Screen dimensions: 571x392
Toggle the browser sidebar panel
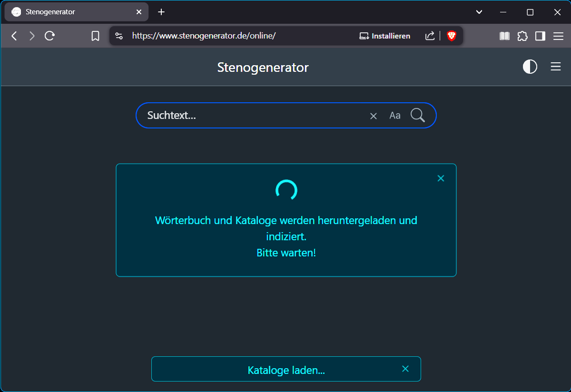tap(540, 36)
